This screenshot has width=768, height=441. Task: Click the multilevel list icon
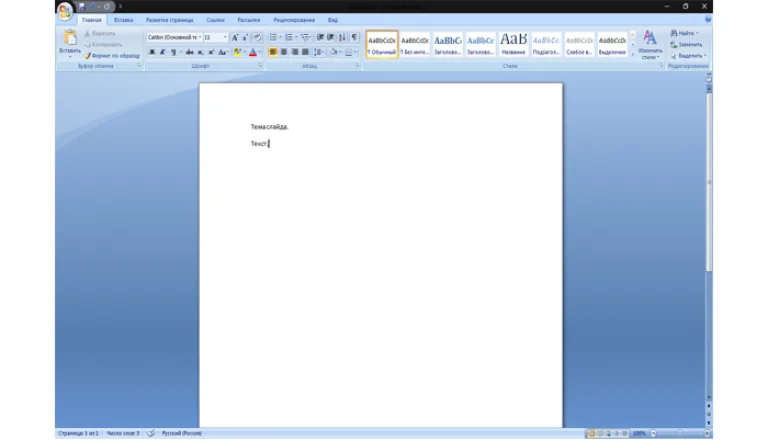coord(306,38)
